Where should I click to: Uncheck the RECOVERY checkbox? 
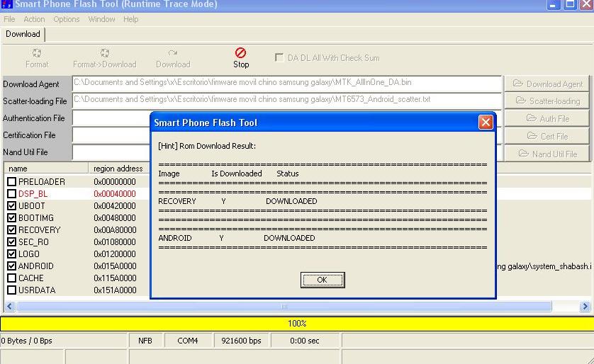12,229
